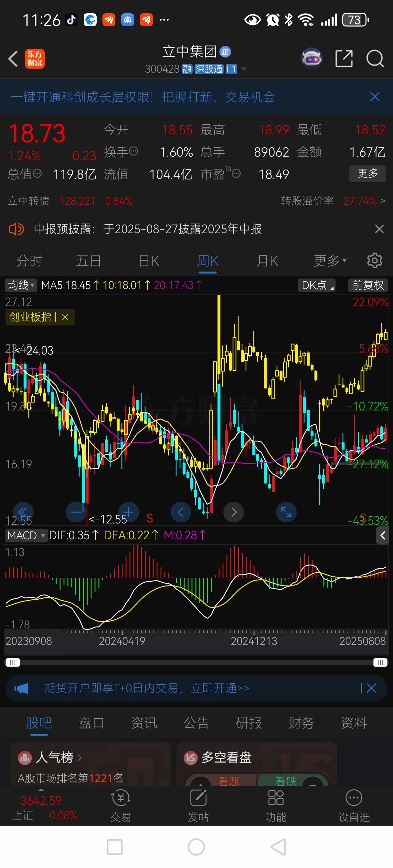Open the Eastmoney logo icon
This screenshot has height=868, width=393.
tap(35, 59)
